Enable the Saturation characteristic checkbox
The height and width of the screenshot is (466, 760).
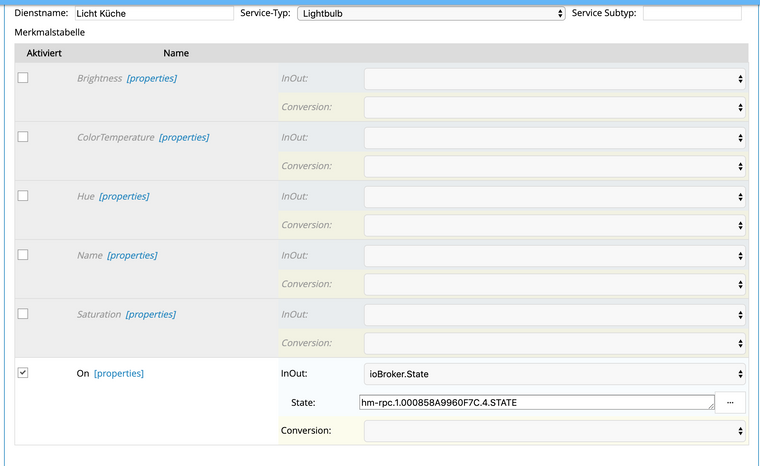(x=23, y=314)
